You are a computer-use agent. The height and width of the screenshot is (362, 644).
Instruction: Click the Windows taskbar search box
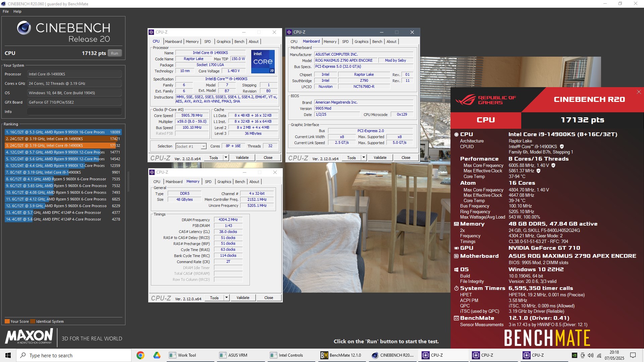point(74,355)
